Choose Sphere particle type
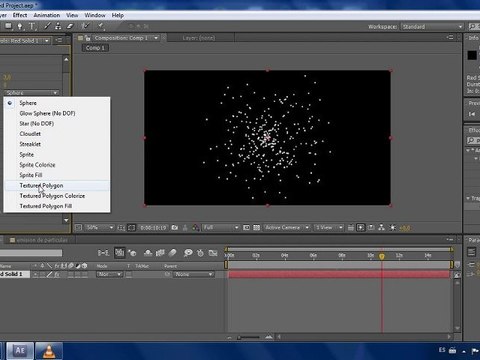480x360 pixels. 28,103
